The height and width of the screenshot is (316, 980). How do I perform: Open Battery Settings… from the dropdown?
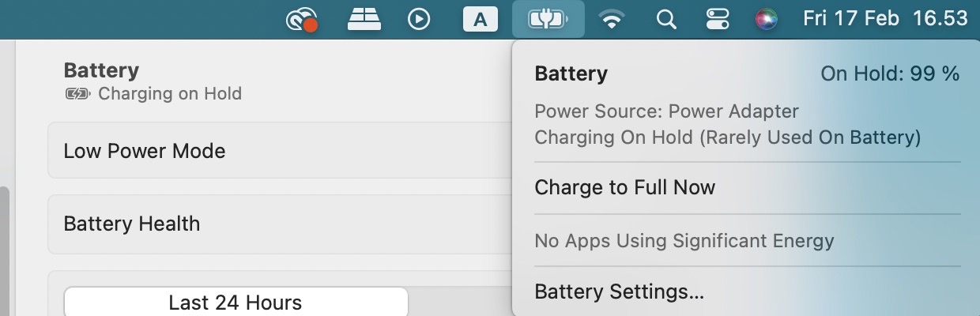point(619,292)
